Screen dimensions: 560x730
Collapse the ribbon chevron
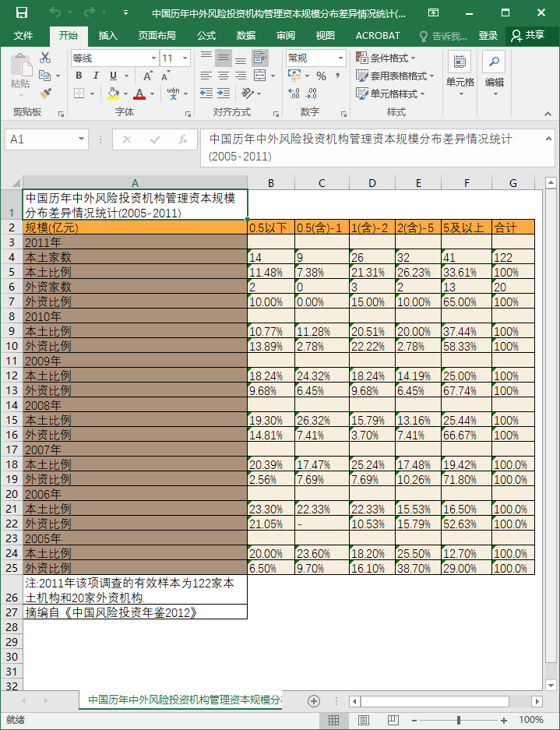click(x=548, y=113)
